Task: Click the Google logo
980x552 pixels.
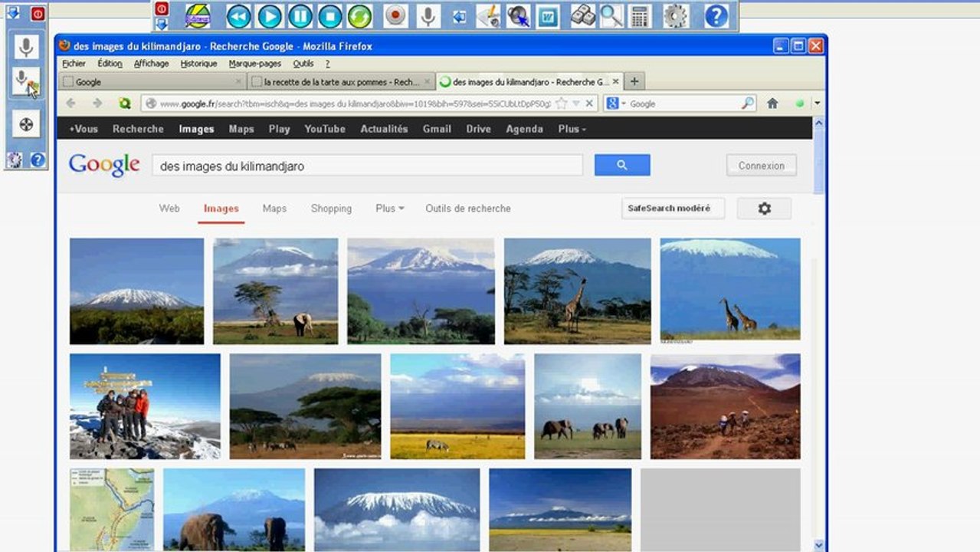Action: [x=104, y=165]
